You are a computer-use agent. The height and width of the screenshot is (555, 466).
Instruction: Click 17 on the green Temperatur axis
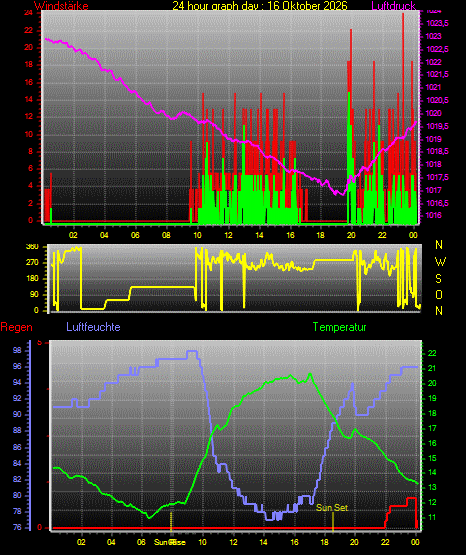tap(432, 428)
